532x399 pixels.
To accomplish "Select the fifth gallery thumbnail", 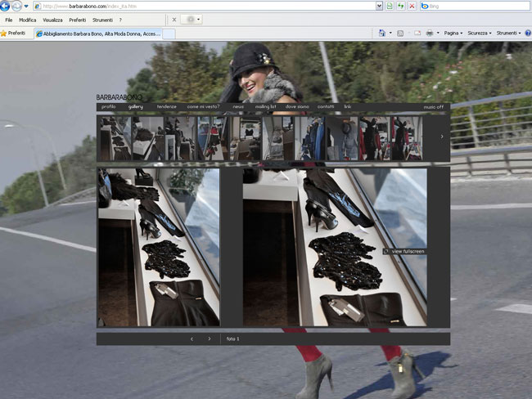I will 246,138.
